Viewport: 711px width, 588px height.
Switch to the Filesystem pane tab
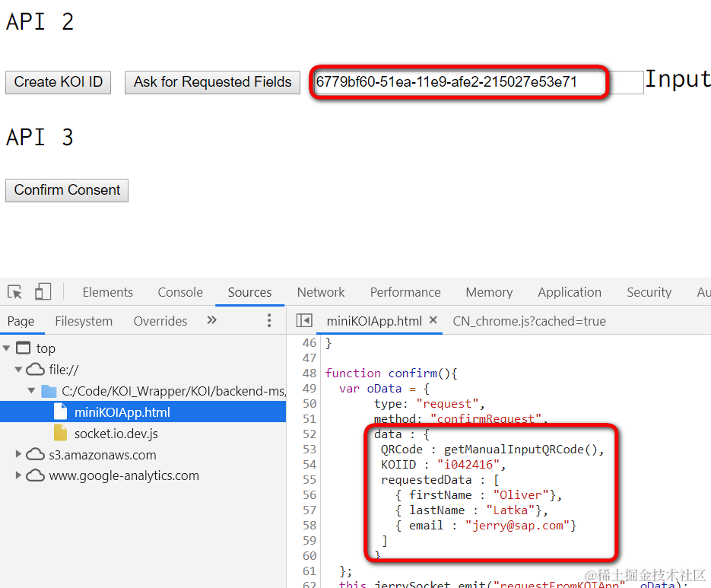(84, 321)
